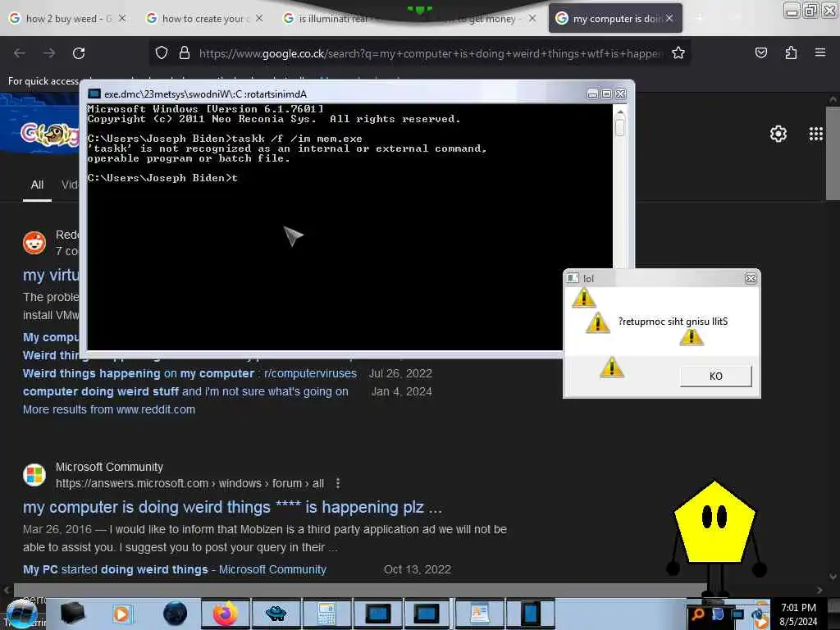Click the 'Oct 13, 2022' date text

418,569
